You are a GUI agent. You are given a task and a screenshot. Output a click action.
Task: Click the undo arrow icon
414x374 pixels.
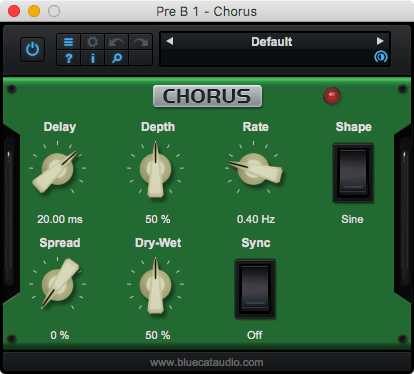116,42
